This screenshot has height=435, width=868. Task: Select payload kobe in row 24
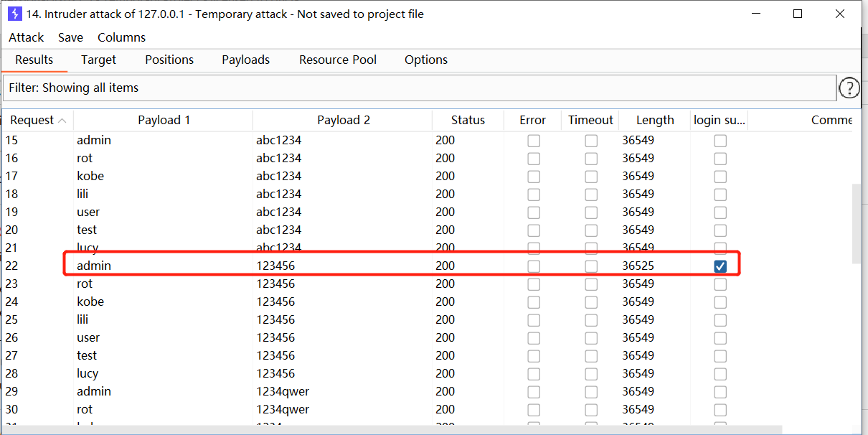coord(90,301)
